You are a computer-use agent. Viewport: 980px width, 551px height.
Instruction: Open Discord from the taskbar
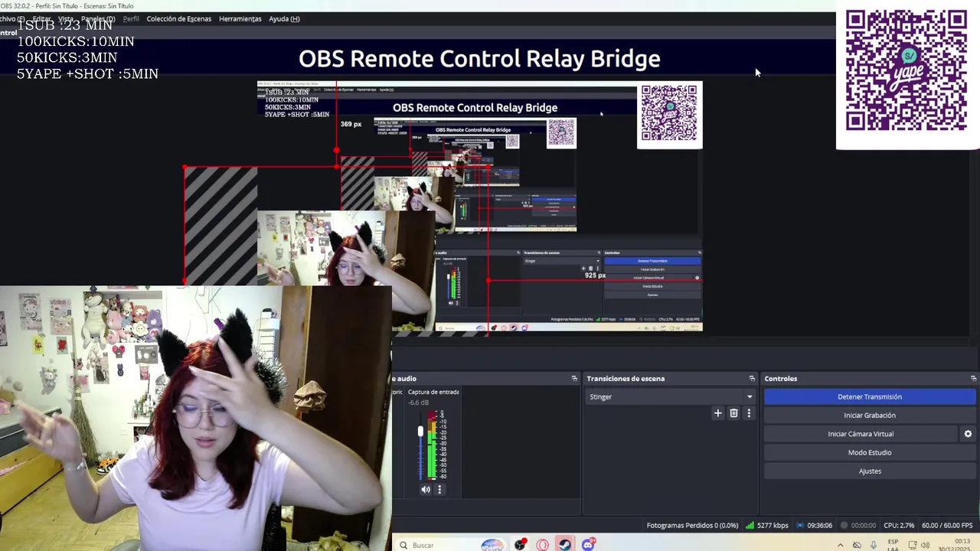point(588,545)
